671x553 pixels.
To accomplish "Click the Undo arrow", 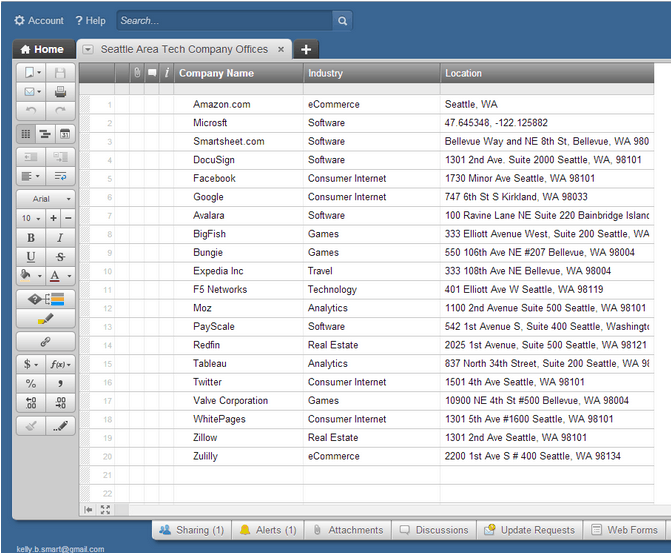I will point(31,110).
